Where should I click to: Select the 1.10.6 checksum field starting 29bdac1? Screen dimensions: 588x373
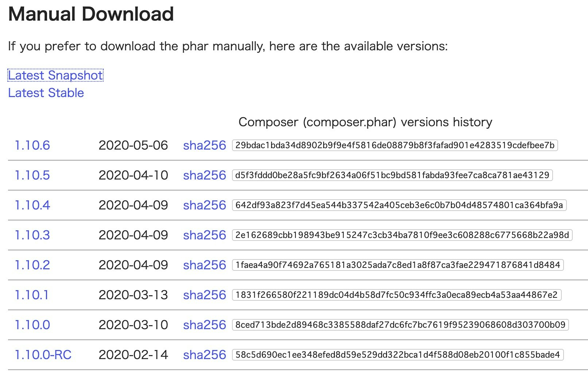pyautogui.click(x=395, y=145)
